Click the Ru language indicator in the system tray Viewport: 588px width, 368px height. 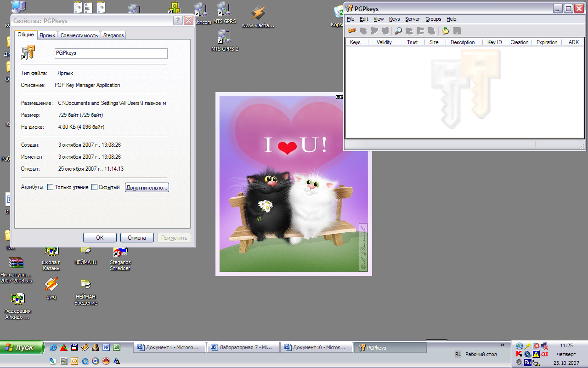[x=527, y=362]
